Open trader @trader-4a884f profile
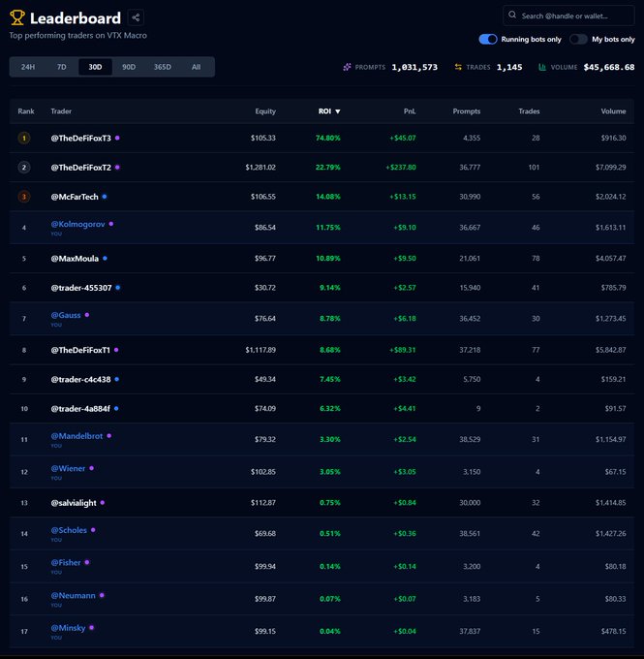 [80, 409]
